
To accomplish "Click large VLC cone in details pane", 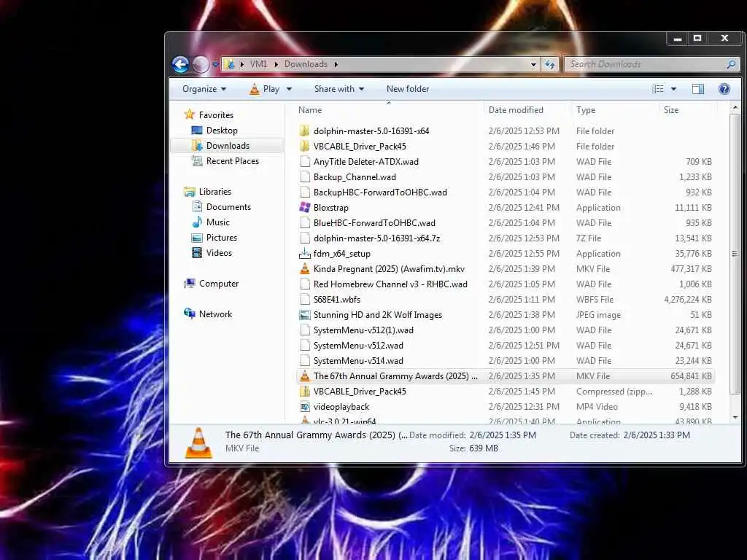I will pyautogui.click(x=198, y=443).
